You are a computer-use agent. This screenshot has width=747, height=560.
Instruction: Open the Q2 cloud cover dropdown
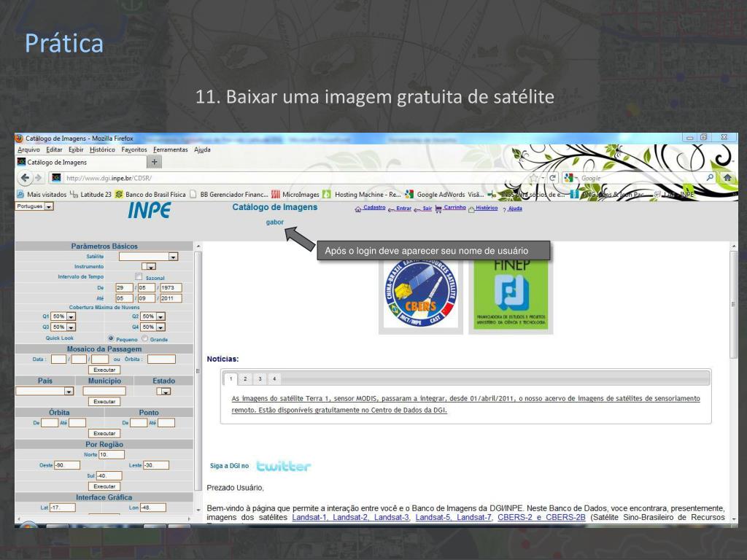coord(152,316)
